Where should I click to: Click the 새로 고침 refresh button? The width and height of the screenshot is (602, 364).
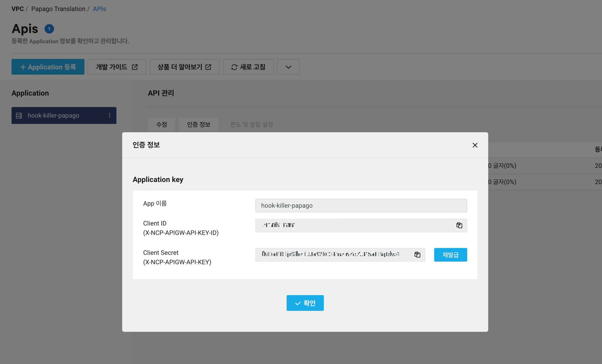[x=248, y=67]
